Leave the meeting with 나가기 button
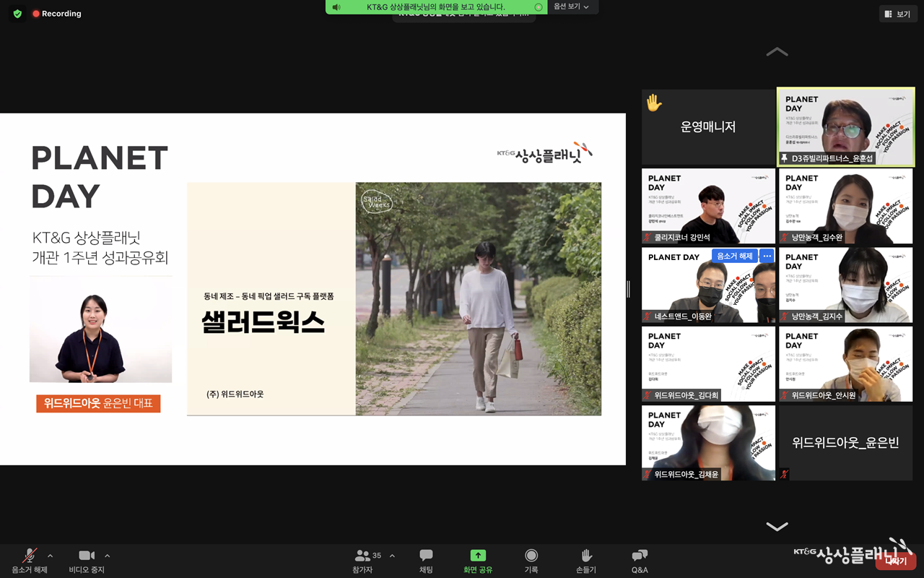This screenshot has width=924, height=578. tap(896, 561)
